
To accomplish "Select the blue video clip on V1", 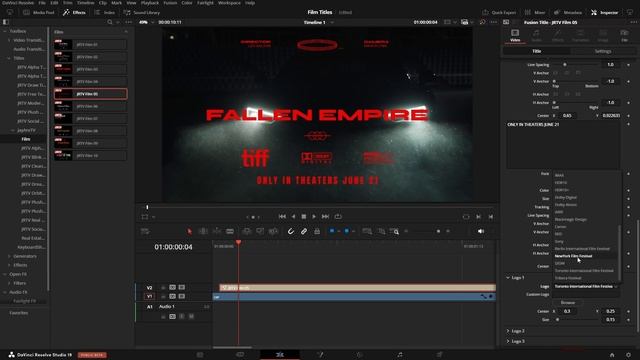I will pyautogui.click(x=354, y=297).
